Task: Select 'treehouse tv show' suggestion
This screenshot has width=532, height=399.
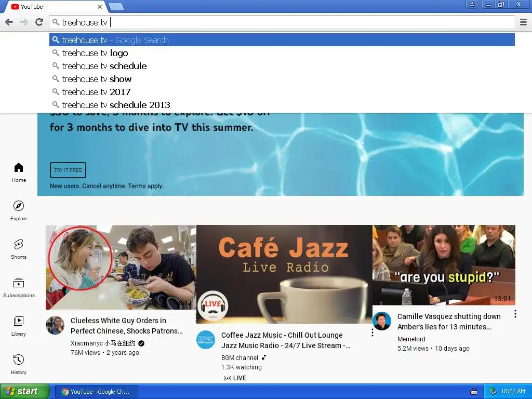Action: tap(282, 79)
